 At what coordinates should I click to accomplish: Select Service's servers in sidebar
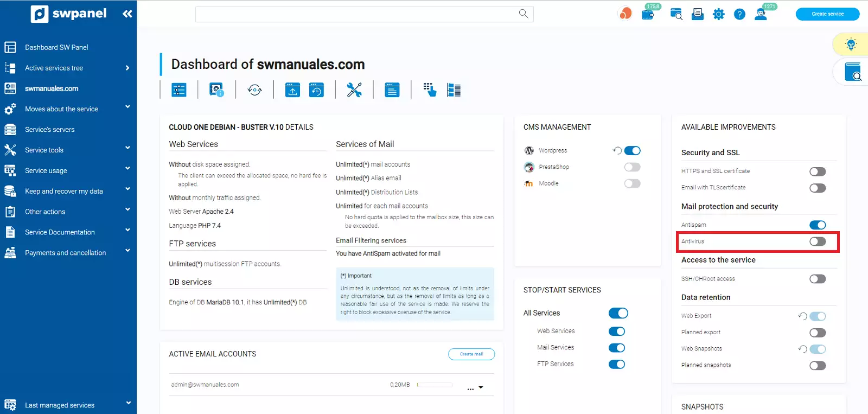(x=50, y=130)
